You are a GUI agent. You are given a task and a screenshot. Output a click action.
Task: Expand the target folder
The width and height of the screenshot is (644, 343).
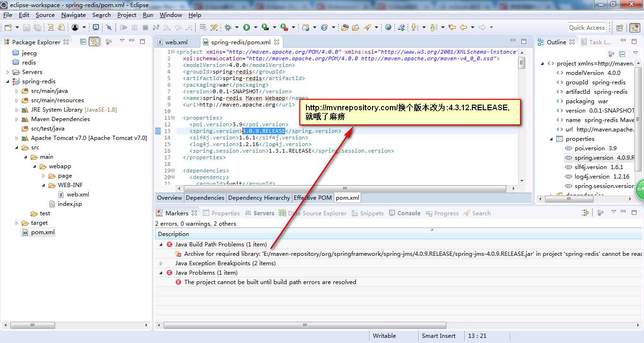click(x=17, y=223)
